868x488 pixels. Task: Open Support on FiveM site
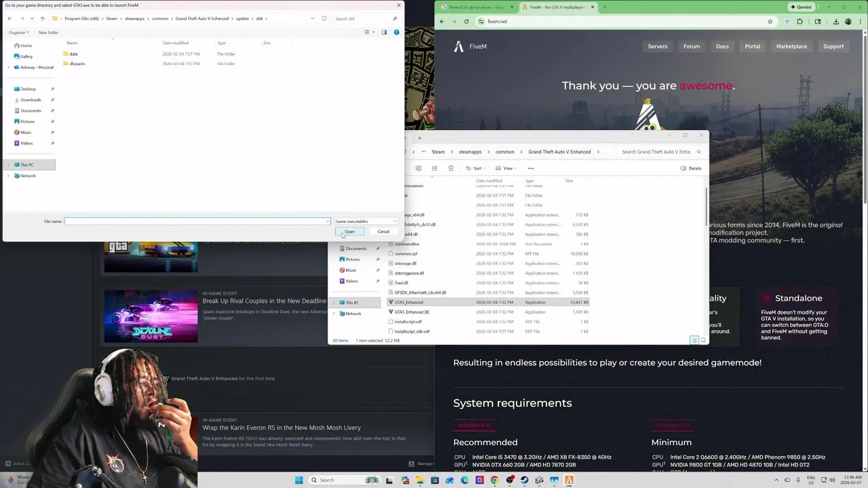pyautogui.click(x=833, y=46)
